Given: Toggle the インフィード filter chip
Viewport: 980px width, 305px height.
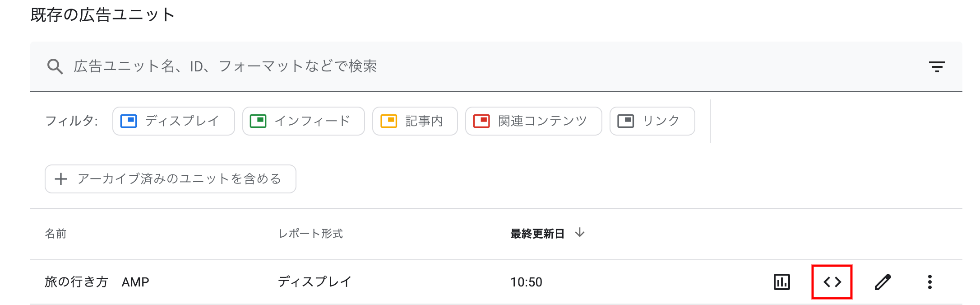Looking at the screenshot, I should coord(303,121).
